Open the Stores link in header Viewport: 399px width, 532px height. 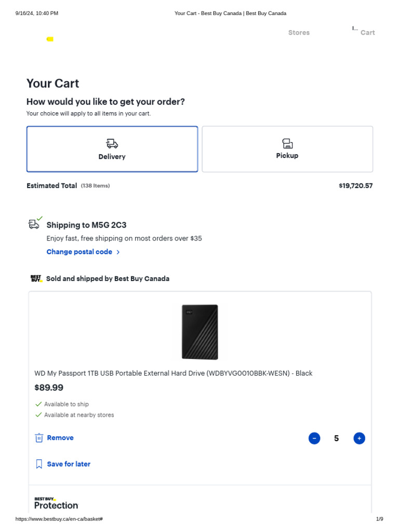click(299, 33)
